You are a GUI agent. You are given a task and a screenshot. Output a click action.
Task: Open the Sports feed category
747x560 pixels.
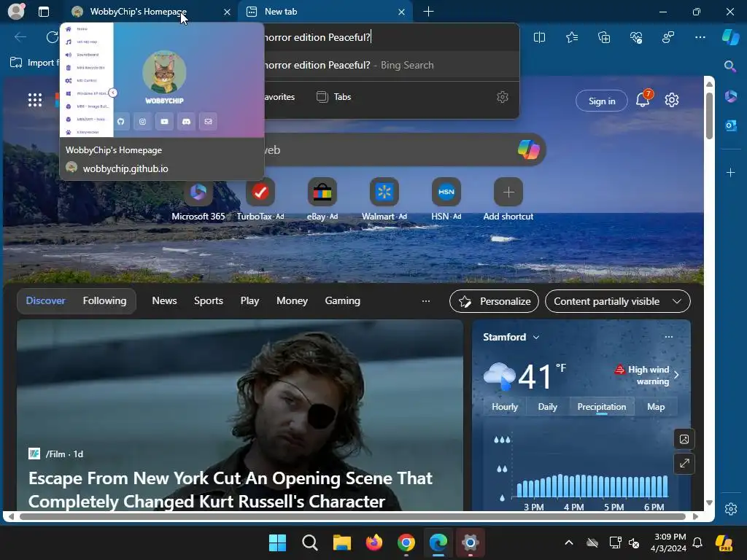(x=208, y=301)
